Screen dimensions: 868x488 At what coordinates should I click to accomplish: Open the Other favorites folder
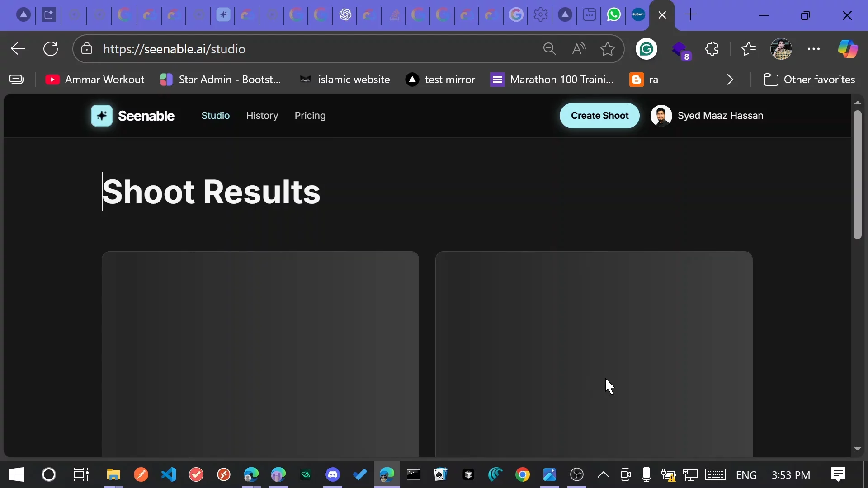[x=809, y=80]
